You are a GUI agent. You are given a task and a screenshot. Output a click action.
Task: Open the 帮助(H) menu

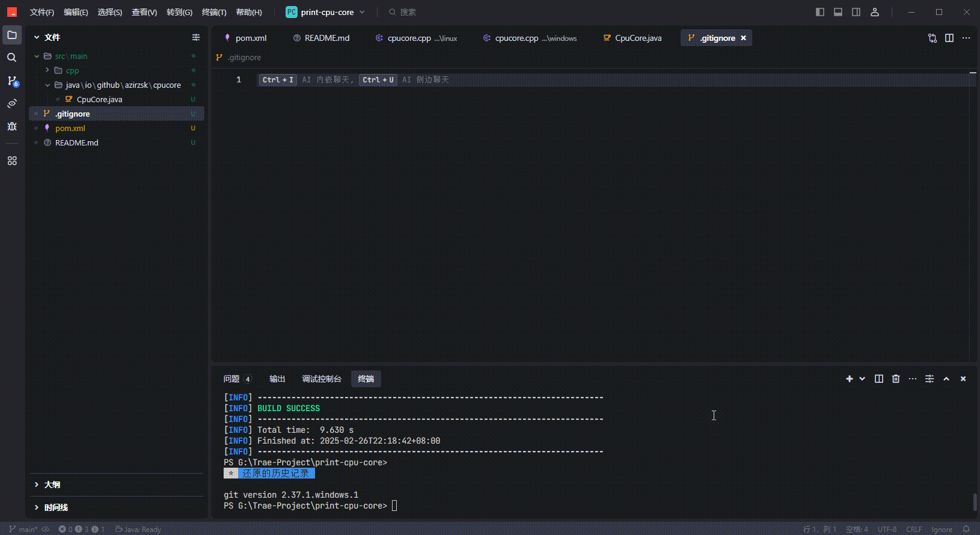249,12
